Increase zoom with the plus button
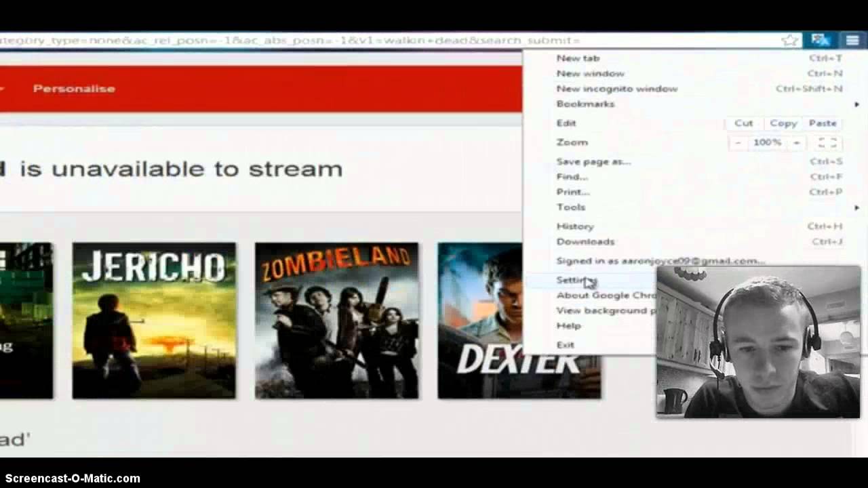The width and height of the screenshot is (868, 488). [796, 142]
